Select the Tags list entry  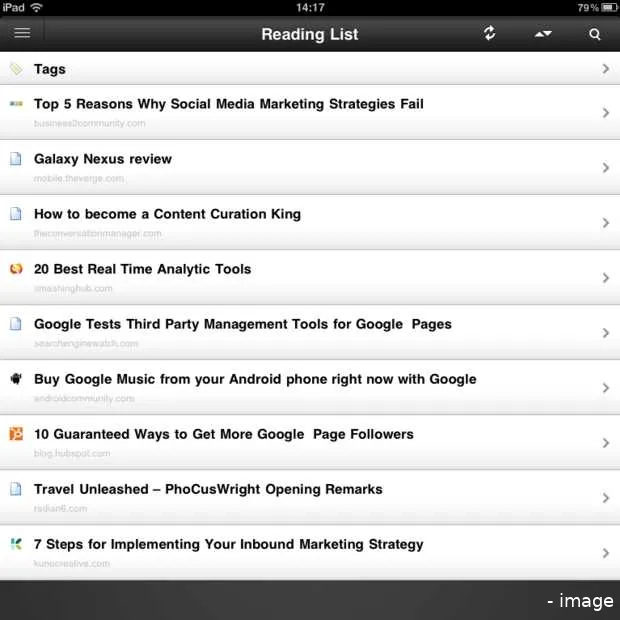pyautogui.click(x=50, y=69)
